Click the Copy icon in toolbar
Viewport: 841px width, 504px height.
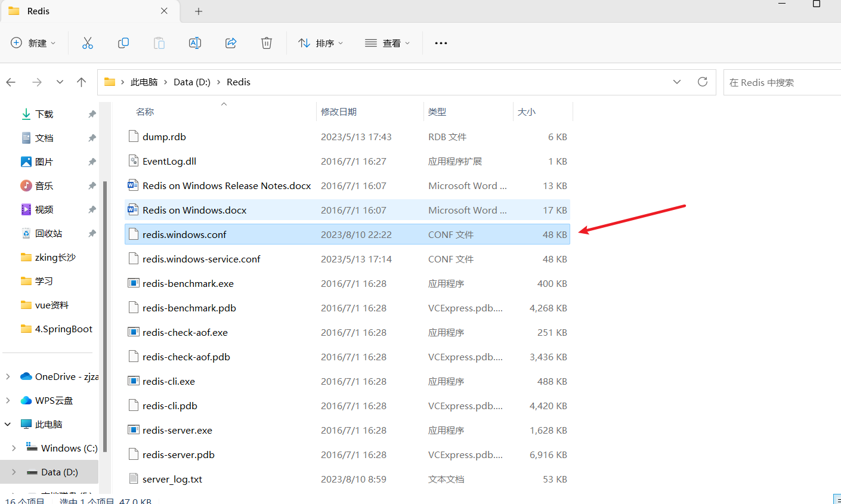[123, 43]
